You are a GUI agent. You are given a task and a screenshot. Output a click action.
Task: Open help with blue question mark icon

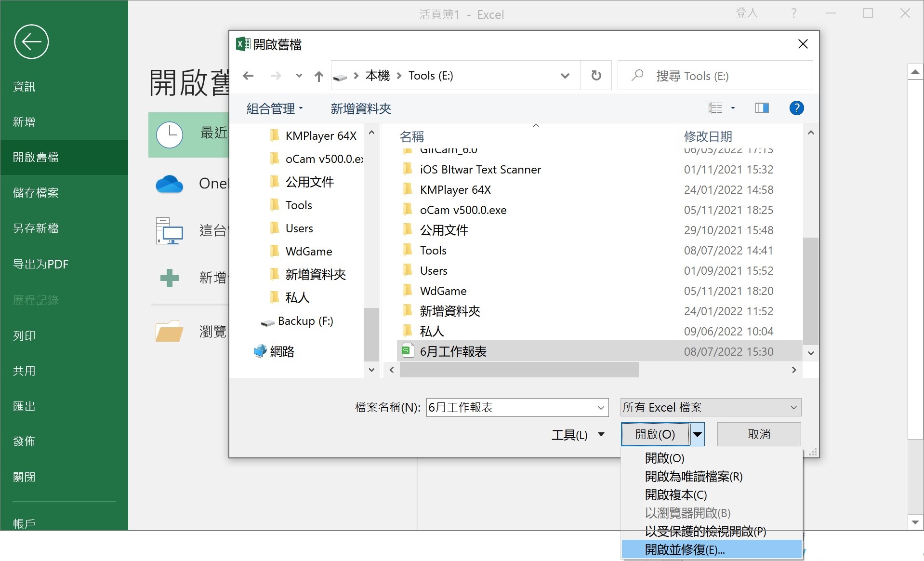796,108
